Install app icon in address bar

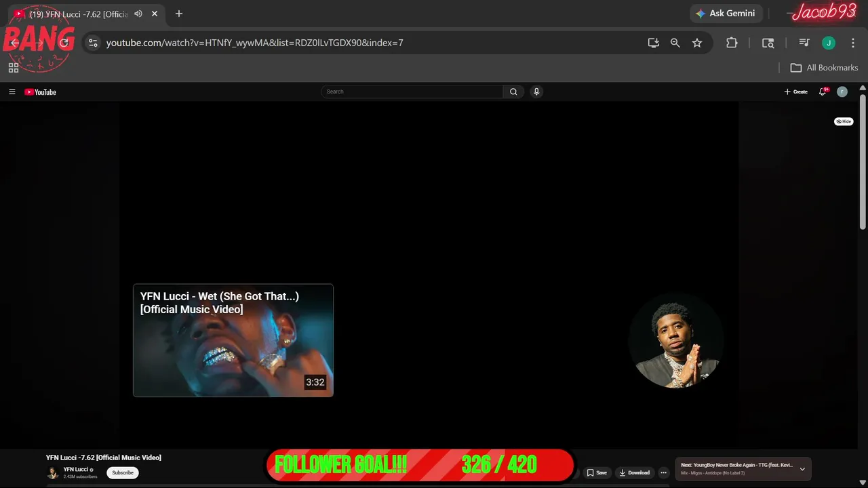click(654, 43)
